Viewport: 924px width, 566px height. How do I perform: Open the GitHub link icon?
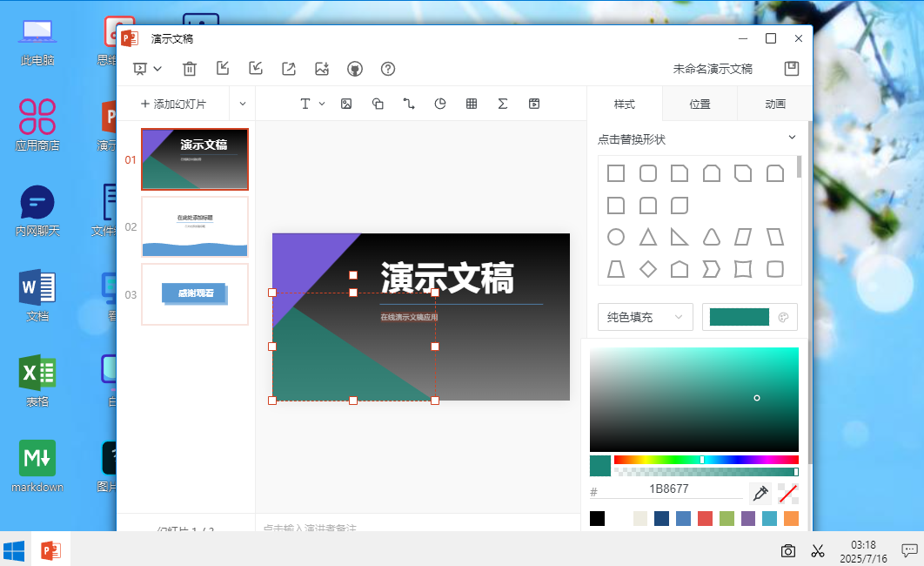[355, 69]
